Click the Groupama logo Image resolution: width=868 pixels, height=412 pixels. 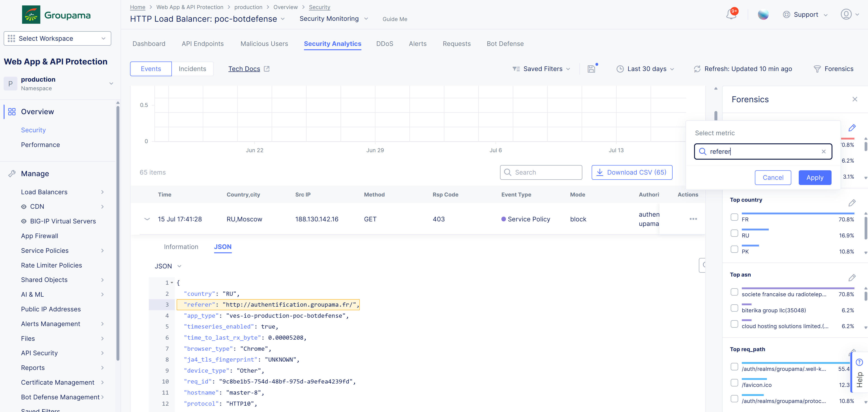pyautogui.click(x=57, y=14)
